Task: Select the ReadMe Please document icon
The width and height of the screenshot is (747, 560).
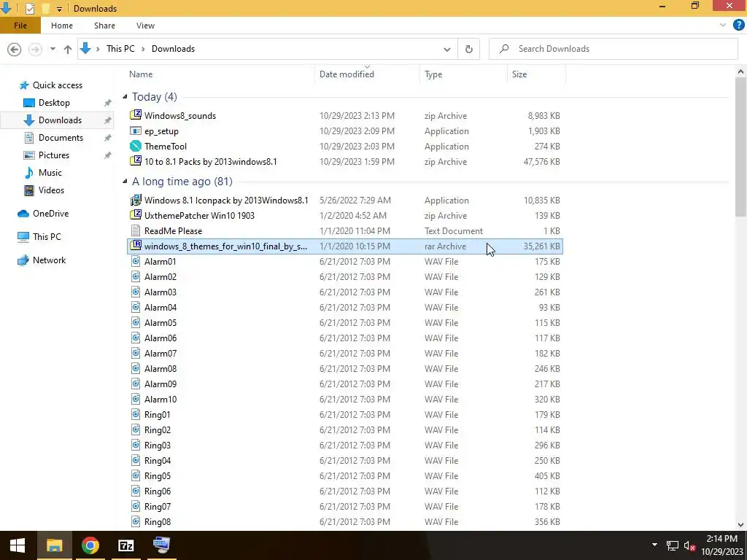Action: click(x=136, y=231)
